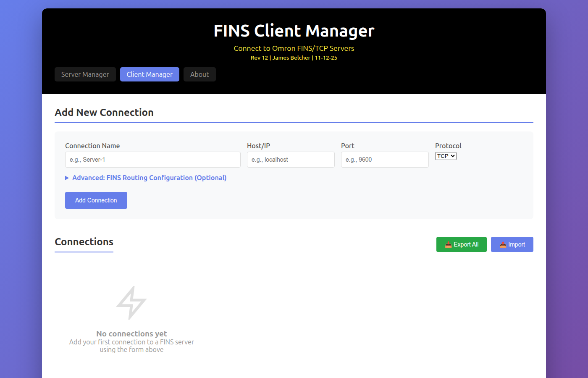588x378 pixels.
Task: Switch to the Server Manager tab
Action: [x=85, y=74]
